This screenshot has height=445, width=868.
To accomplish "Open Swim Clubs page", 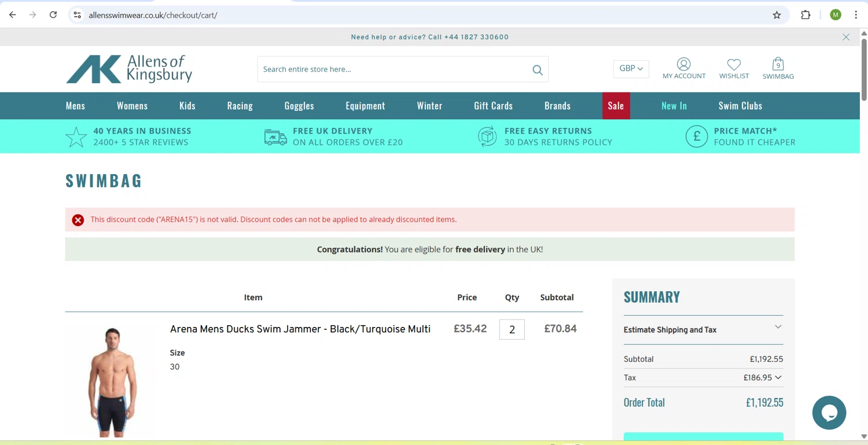I will [x=740, y=106].
